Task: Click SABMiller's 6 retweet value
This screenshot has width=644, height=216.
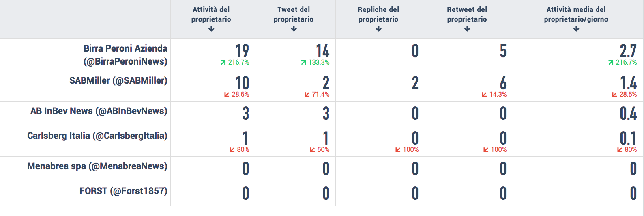Action: pyautogui.click(x=503, y=83)
